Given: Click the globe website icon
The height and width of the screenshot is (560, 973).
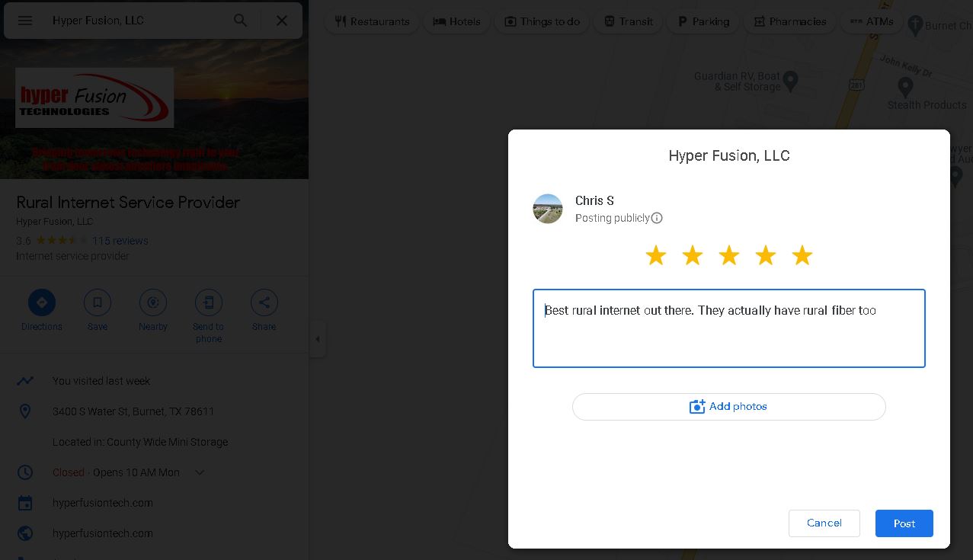Looking at the screenshot, I should 25,533.
